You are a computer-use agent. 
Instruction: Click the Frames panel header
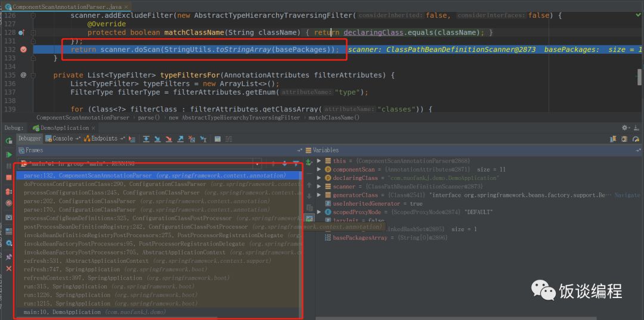[160, 150]
